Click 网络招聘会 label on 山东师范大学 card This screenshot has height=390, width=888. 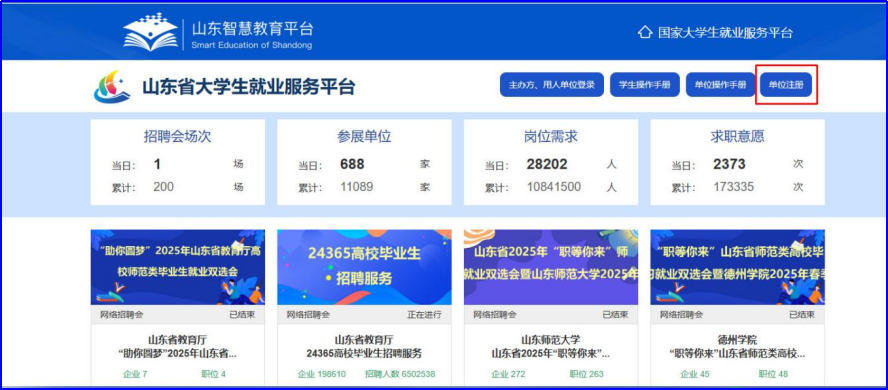(495, 315)
